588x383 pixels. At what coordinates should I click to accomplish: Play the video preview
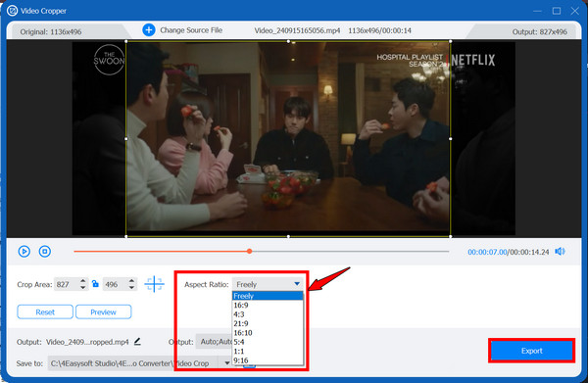[x=24, y=252]
